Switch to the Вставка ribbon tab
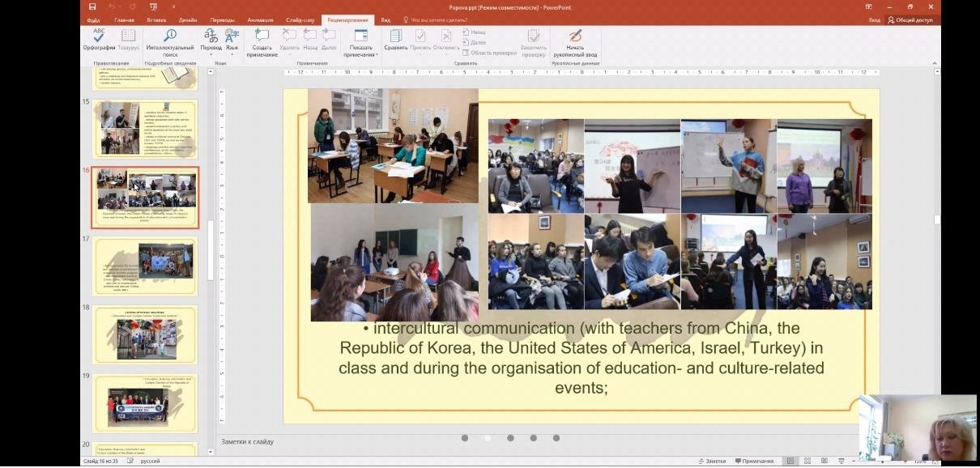 157,19
